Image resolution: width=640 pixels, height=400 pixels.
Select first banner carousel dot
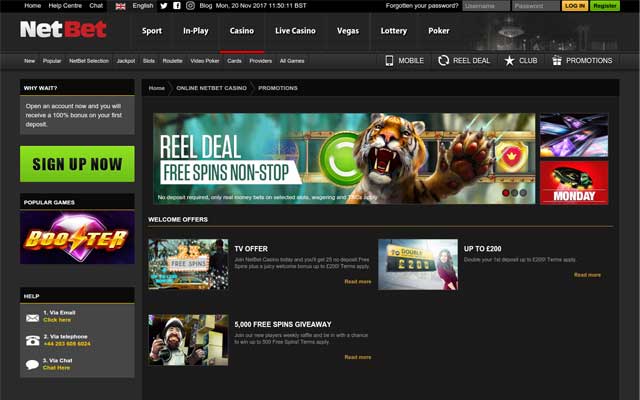pos(506,193)
